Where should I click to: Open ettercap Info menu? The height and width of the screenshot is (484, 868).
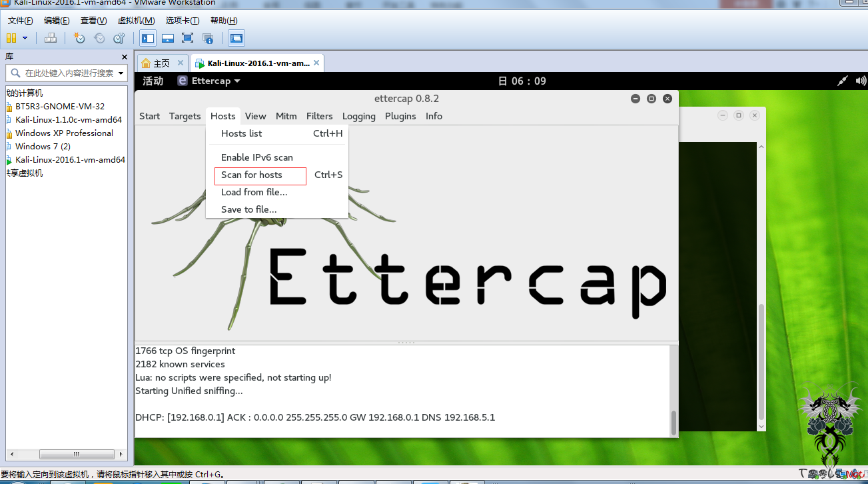434,116
